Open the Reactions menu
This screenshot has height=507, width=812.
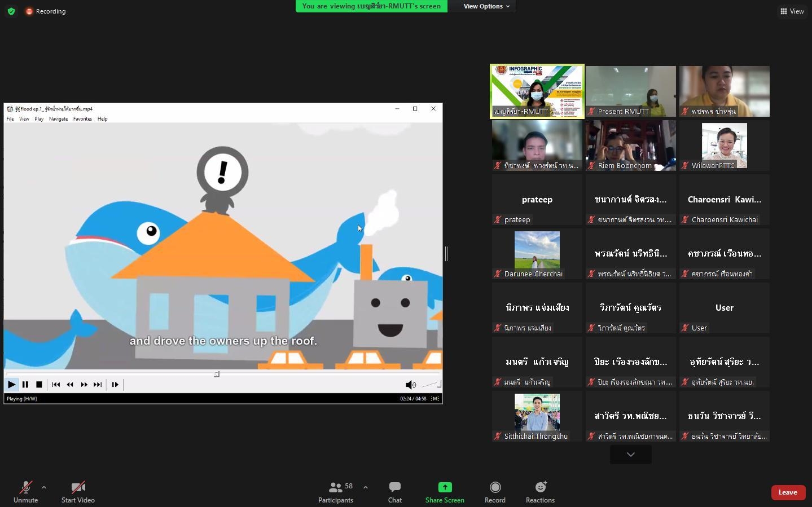(540, 492)
